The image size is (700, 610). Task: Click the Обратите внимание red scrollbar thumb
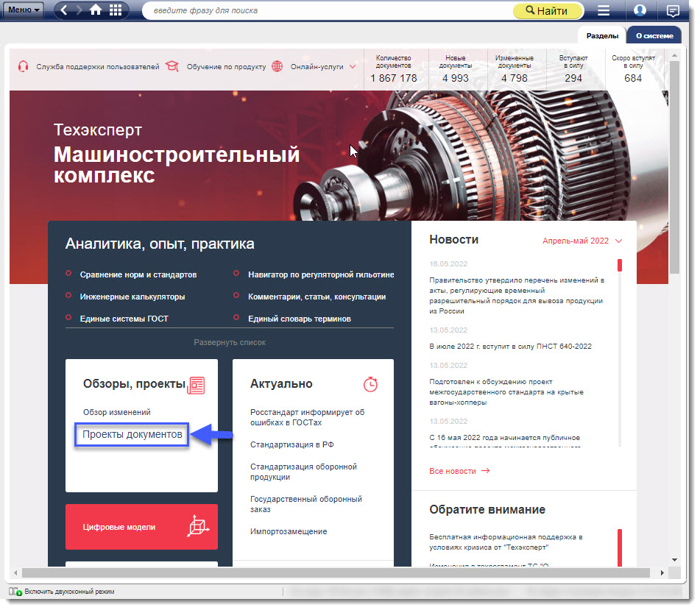pyautogui.click(x=620, y=548)
